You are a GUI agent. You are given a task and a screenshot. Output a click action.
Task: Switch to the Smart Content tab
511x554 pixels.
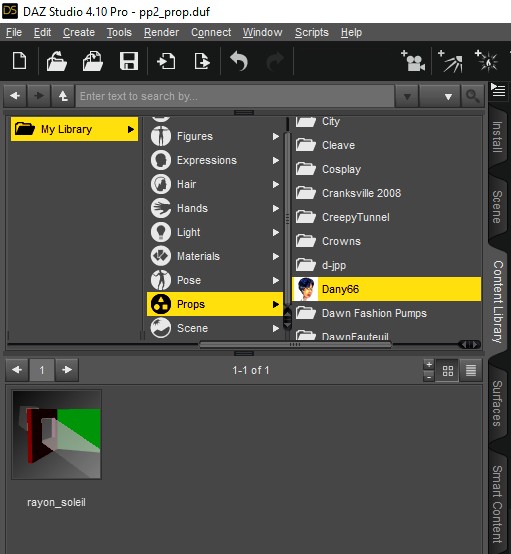(498, 505)
